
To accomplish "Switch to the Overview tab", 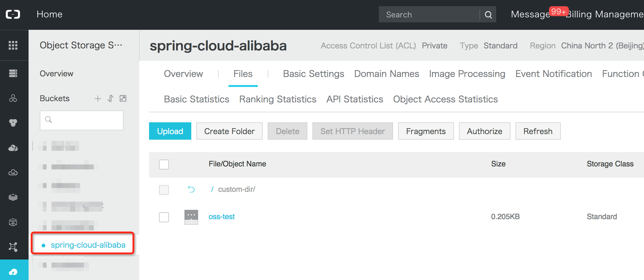I will pyautogui.click(x=184, y=74).
